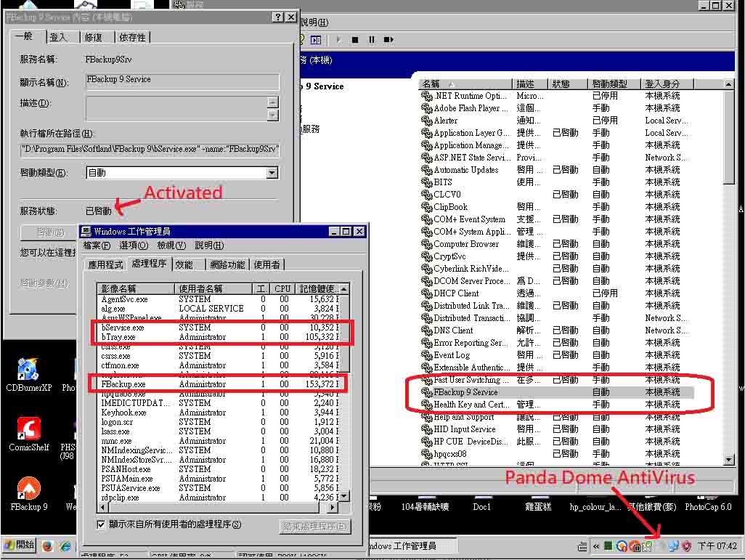The height and width of the screenshot is (560, 745).
Task: Open the 網路功能 tab in Task Manager
Action: [x=227, y=265]
